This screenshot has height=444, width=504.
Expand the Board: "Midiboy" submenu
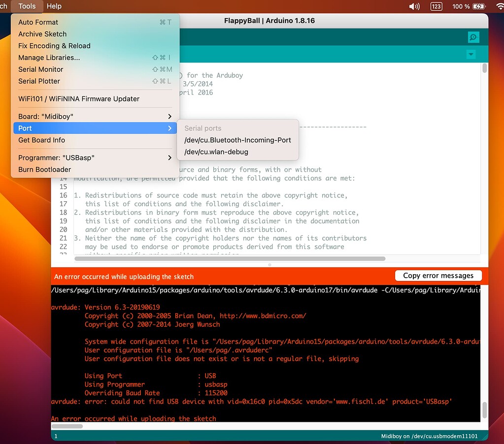pos(95,117)
